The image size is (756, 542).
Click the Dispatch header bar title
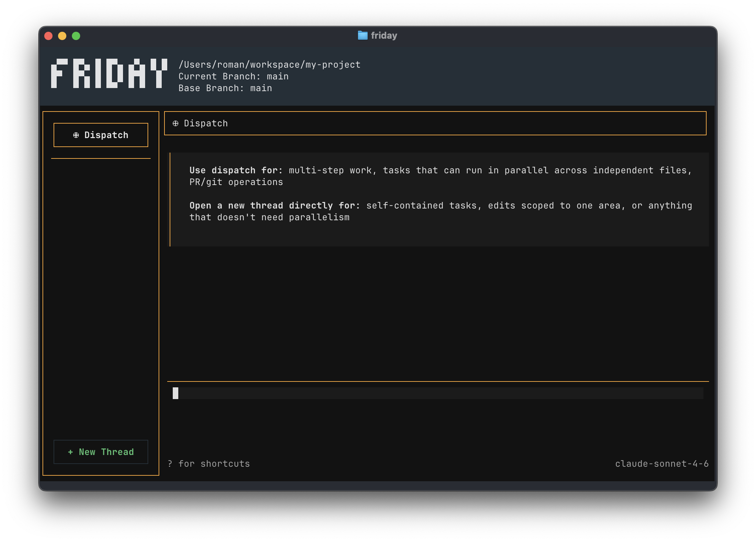point(206,123)
